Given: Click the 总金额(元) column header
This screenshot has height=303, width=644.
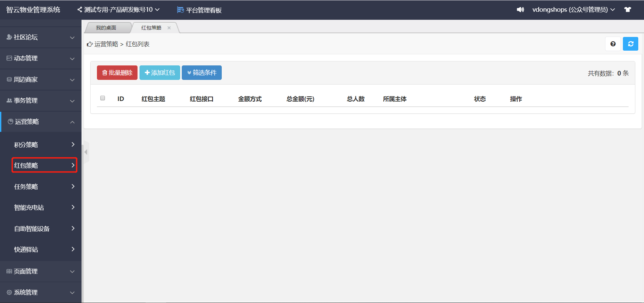Looking at the screenshot, I should click(300, 99).
